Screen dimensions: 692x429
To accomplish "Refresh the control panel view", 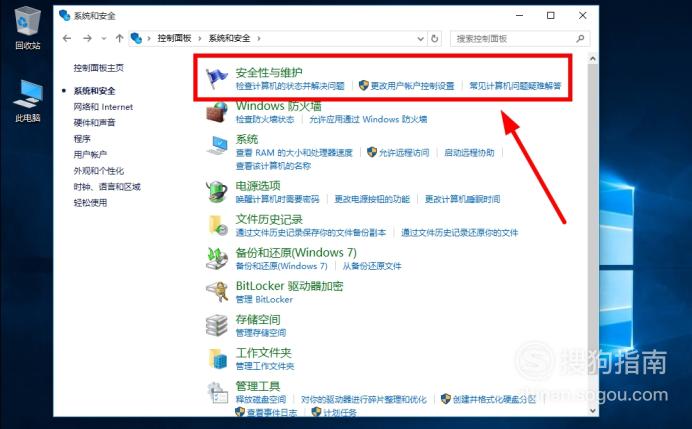I will tap(435, 38).
